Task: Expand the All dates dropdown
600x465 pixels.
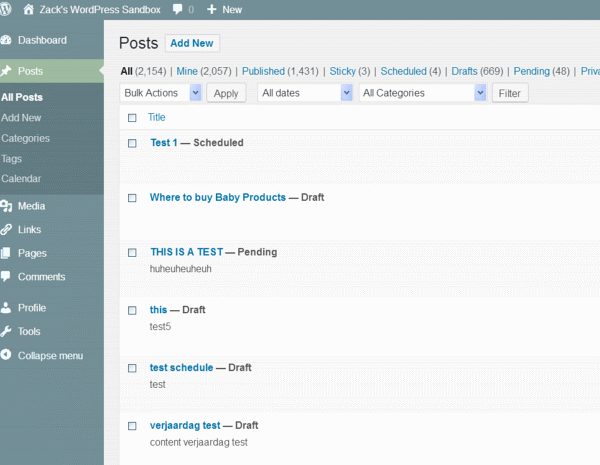Action: point(304,93)
